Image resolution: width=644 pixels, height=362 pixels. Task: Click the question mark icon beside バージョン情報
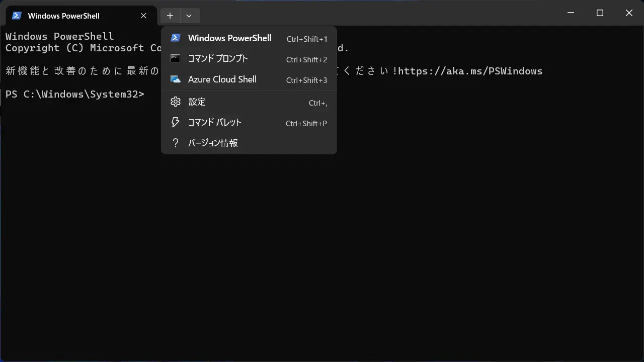176,143
